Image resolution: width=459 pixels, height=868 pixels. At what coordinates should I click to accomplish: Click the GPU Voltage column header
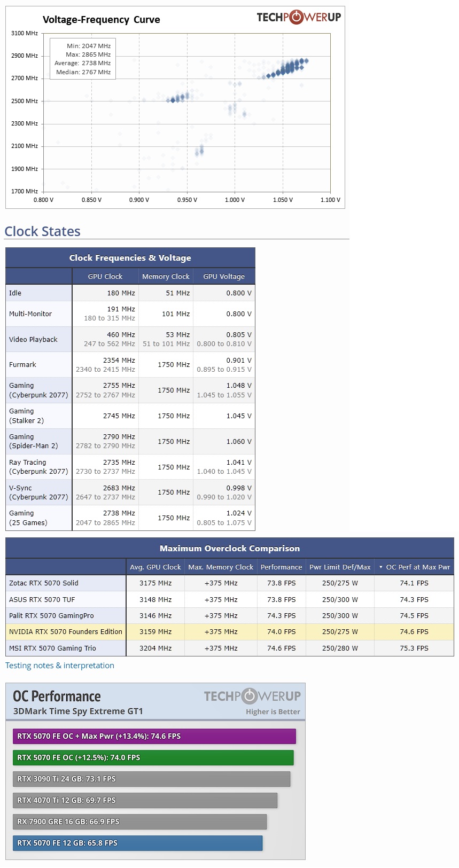click(224, 276)
